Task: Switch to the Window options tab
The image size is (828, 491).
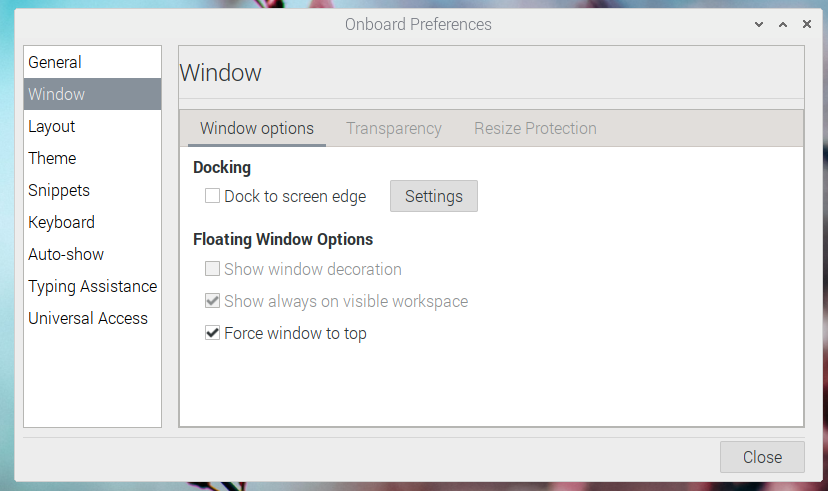Action: (257, 128)
